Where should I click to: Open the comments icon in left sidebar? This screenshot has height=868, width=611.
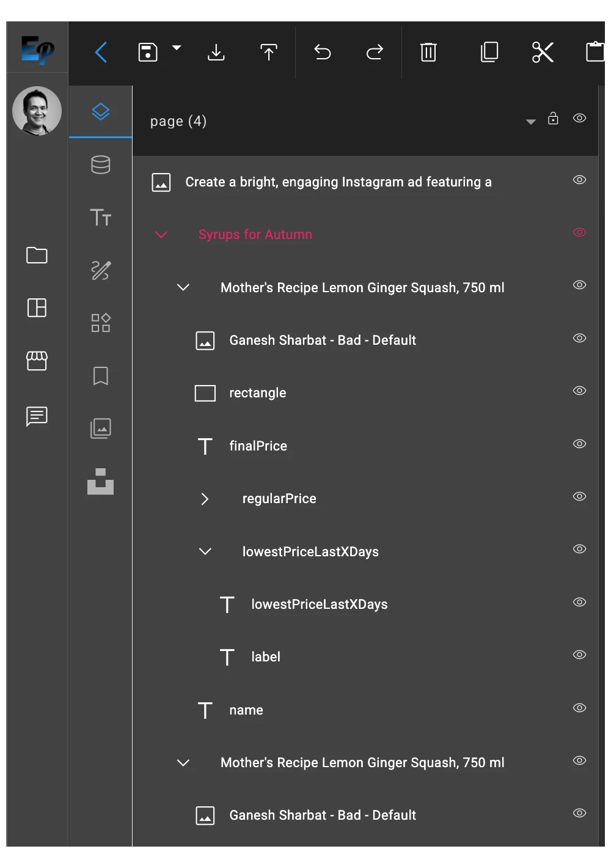coord(37,416)
